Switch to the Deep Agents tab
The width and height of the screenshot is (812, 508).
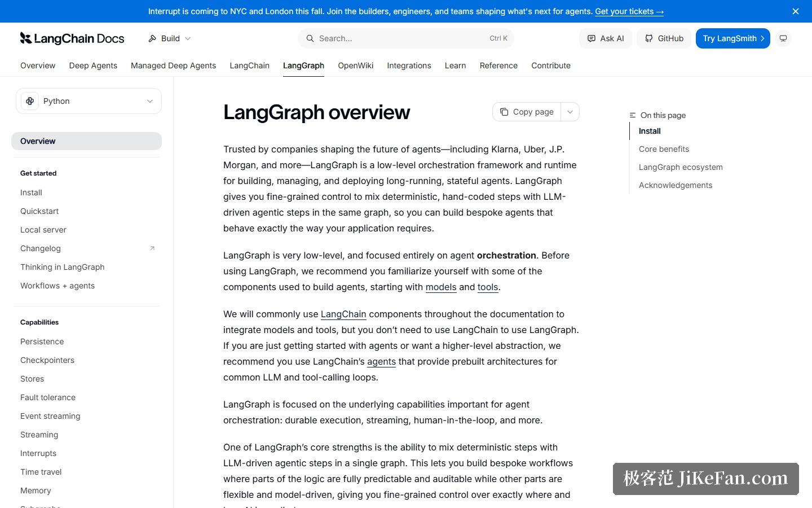(x=93, y=65)
